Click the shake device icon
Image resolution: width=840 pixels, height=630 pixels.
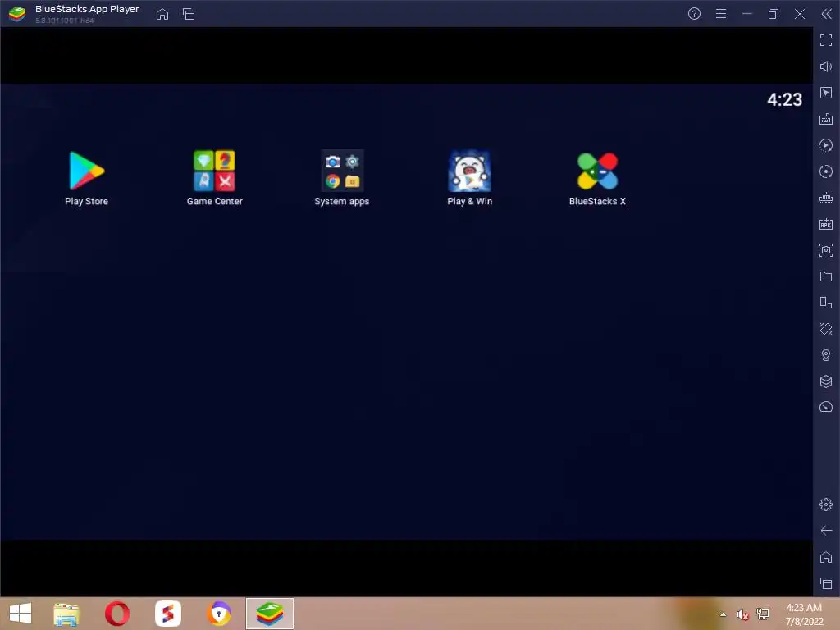tap(826, 329)
